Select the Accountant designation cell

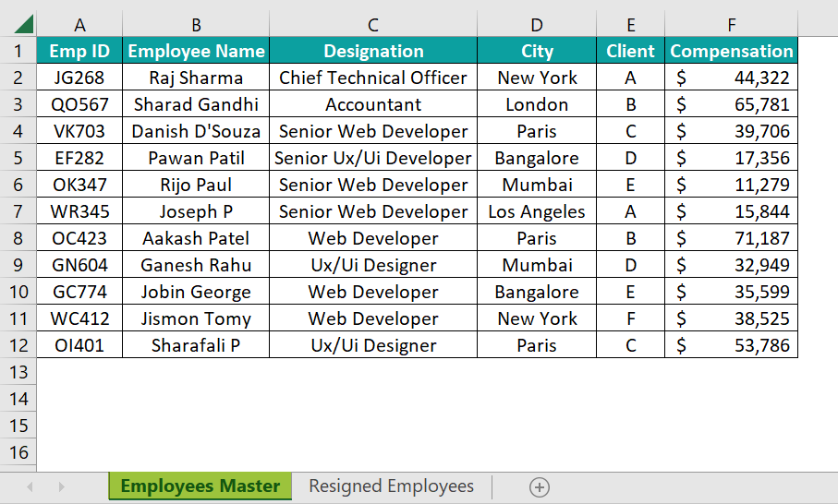click(373, 104)
